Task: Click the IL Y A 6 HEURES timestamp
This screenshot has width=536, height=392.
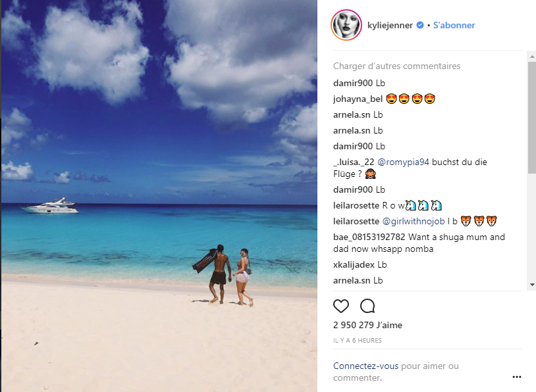Action: tap(357, 341)
